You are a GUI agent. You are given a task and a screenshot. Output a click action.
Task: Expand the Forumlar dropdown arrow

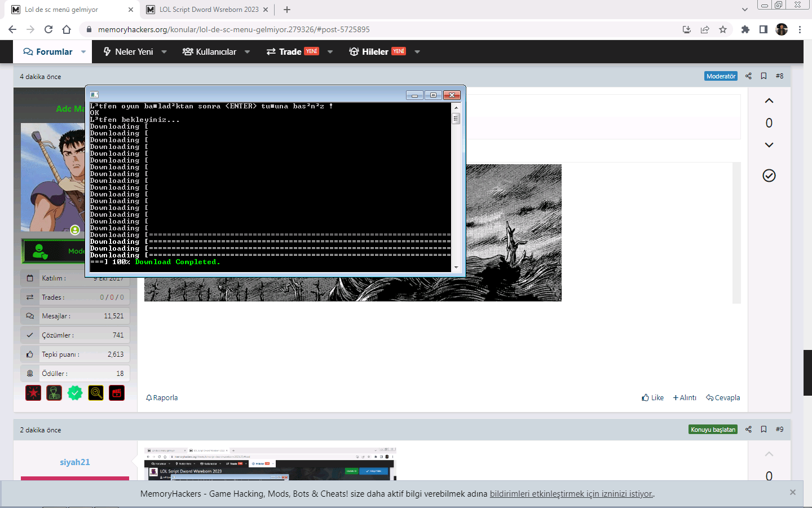coord(83,52)
